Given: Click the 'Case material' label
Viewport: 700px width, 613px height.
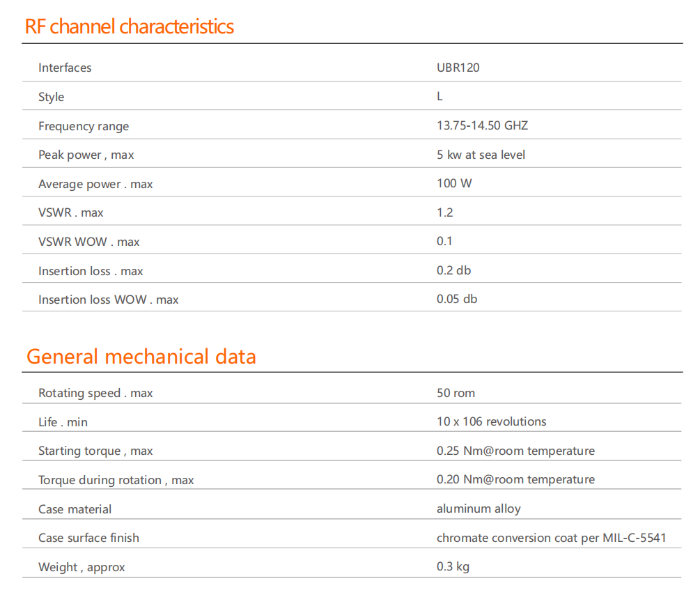Looking at the screenshot, I should tap(75, 509).
